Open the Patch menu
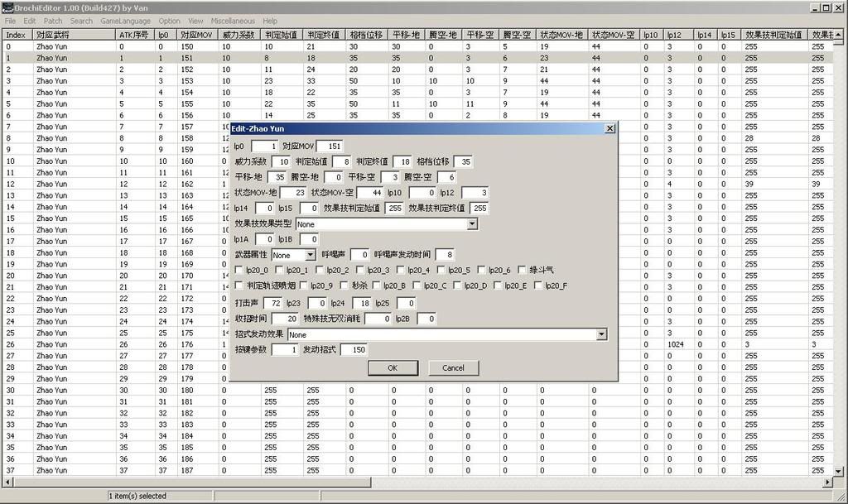This screenshot has width=848, height=504. (53, 21)
